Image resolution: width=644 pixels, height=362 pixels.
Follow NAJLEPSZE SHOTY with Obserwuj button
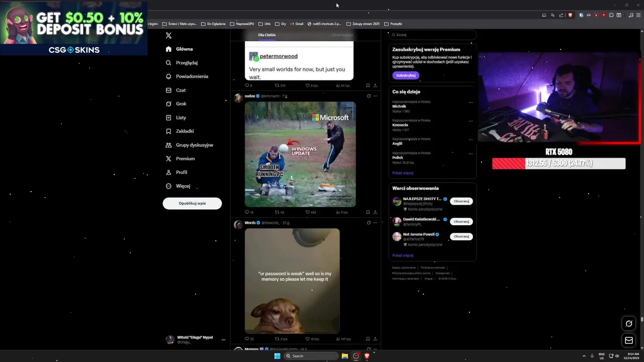click(461, 201)
